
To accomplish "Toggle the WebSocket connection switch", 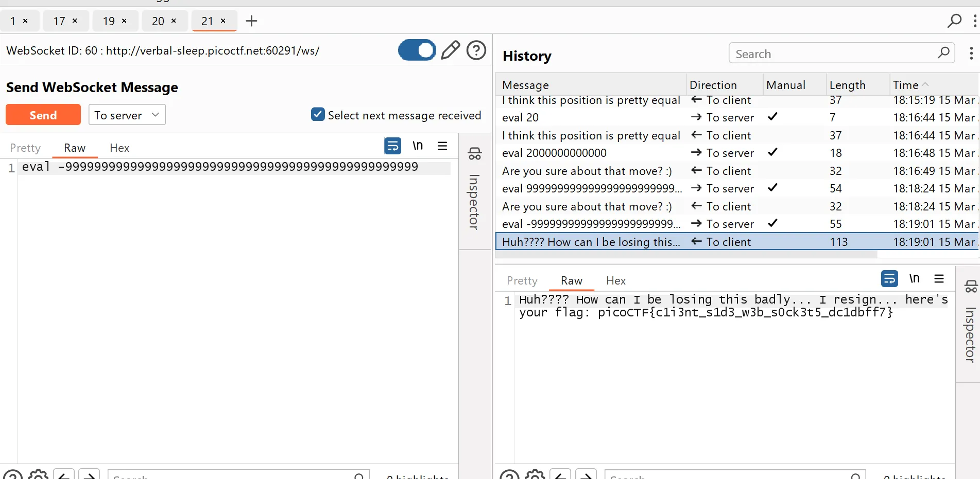I will [417, 50].
